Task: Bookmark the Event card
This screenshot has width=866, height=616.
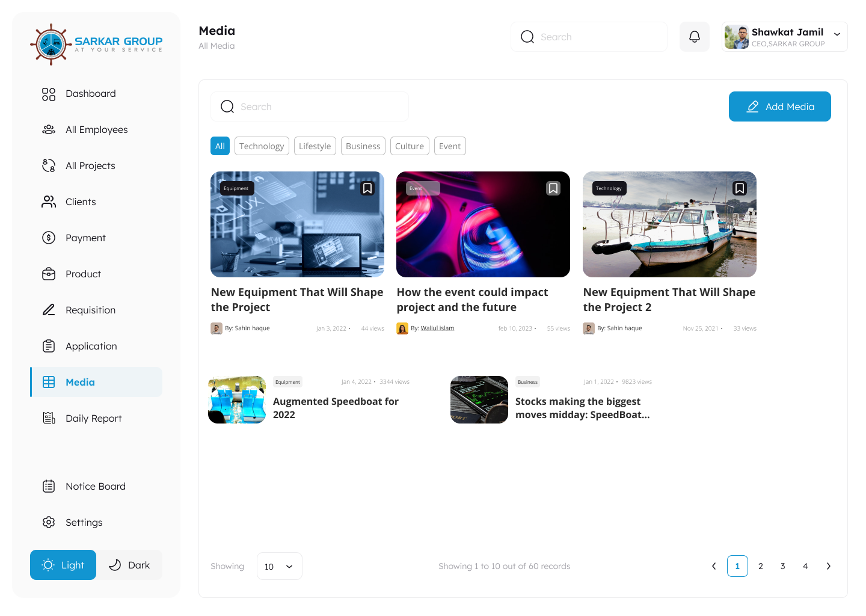Action: [x=553, y=188]
